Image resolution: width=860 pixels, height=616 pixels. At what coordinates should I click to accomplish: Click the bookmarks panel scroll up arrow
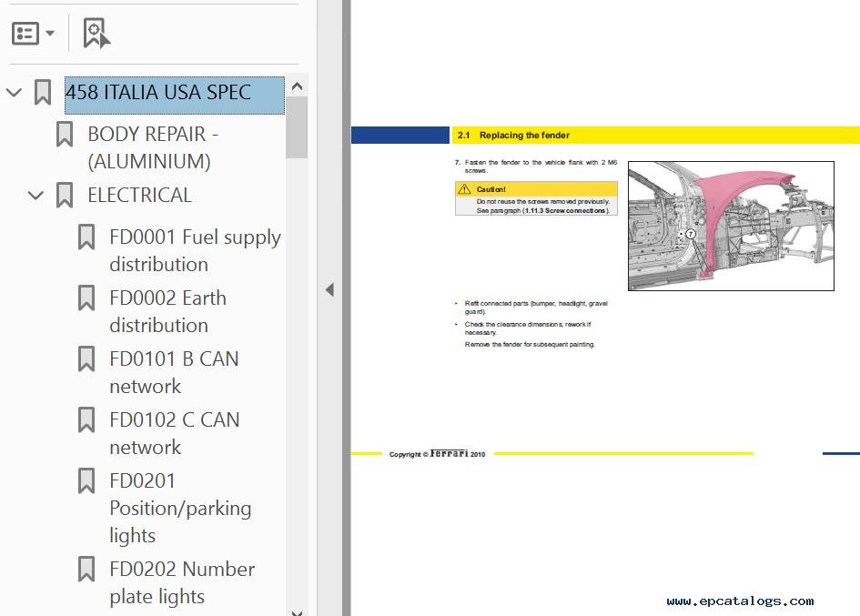point(298,86)
